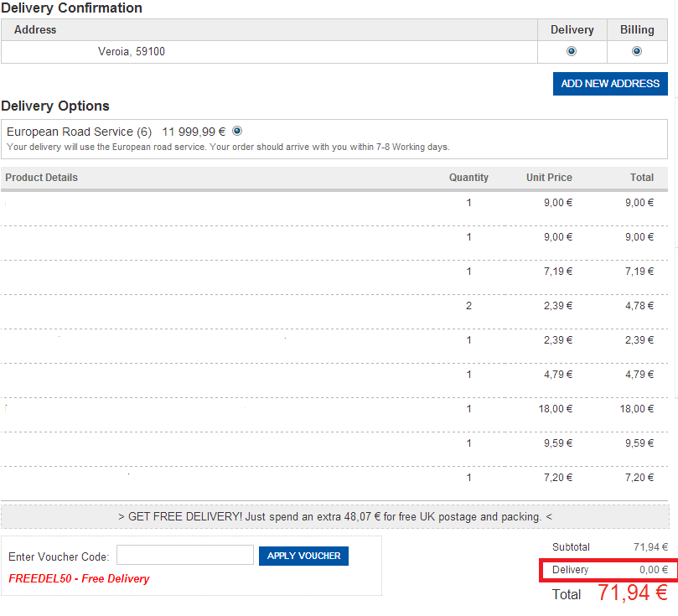The width and height of the screenshot is (678, 616).
Task: Click the Apply Voucher button
Action: (303, 556)
